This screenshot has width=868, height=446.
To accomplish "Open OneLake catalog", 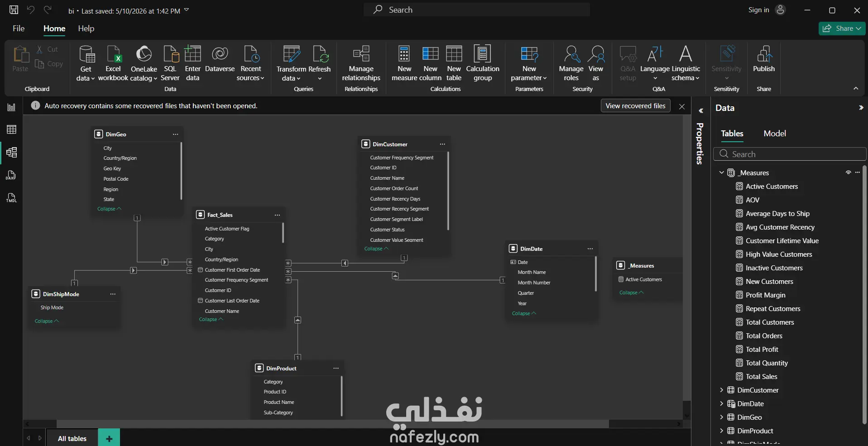I will [x=144, y=63].
